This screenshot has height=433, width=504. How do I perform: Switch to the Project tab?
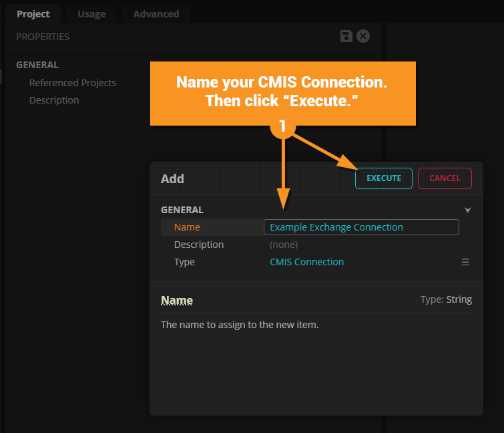33,14
